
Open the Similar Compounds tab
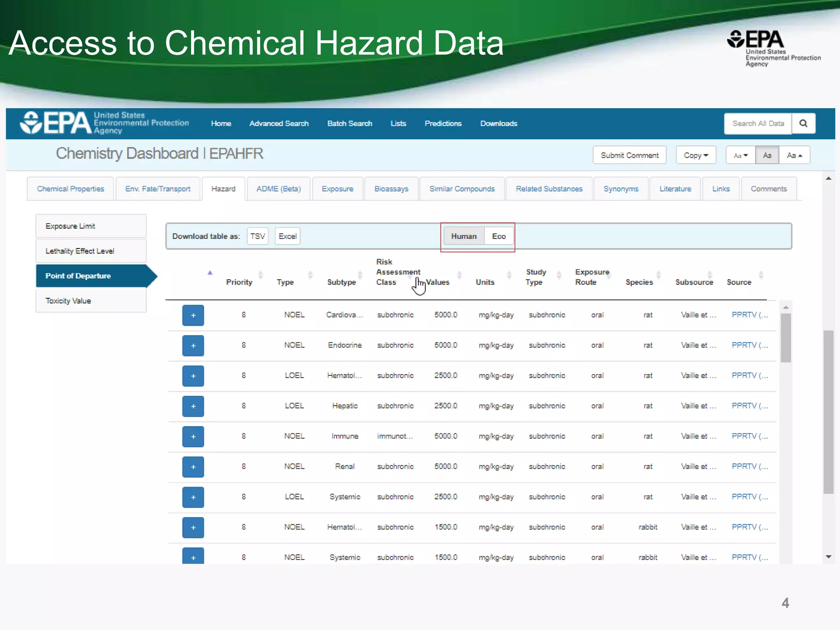(x=462, y=189)
